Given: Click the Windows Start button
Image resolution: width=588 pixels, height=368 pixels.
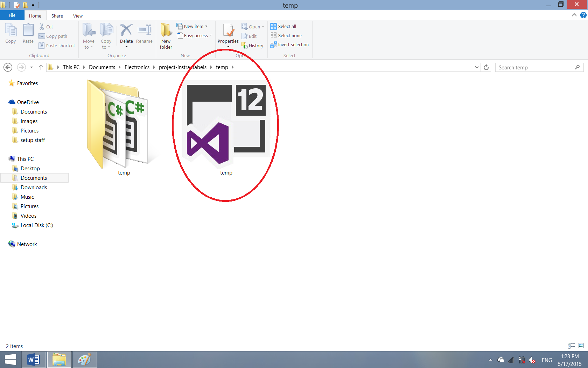Looking at the screenshot, I should 10,360.
